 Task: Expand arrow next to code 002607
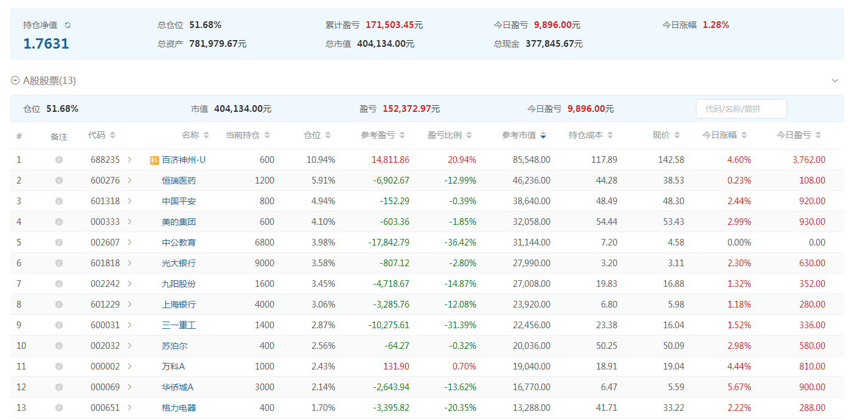point(130,243)
